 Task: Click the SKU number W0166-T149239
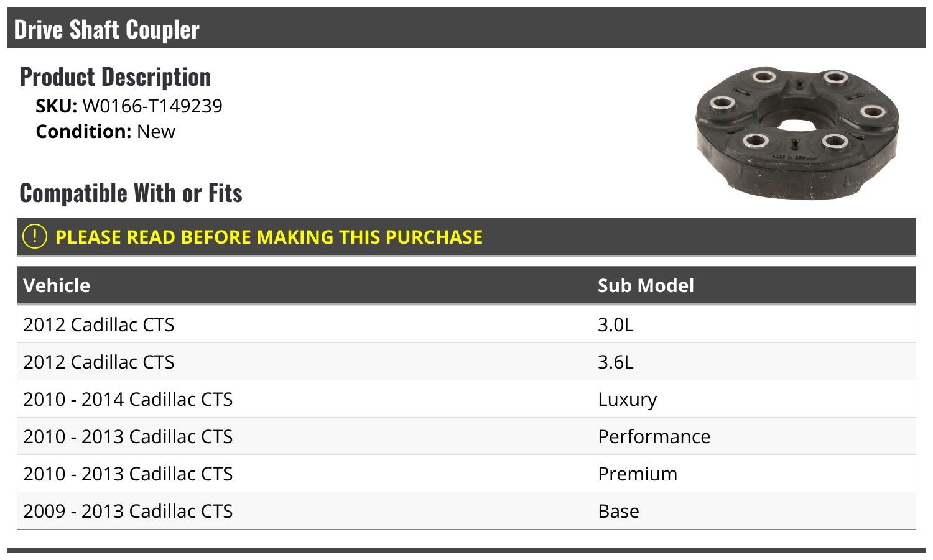(x=152, y=106)
